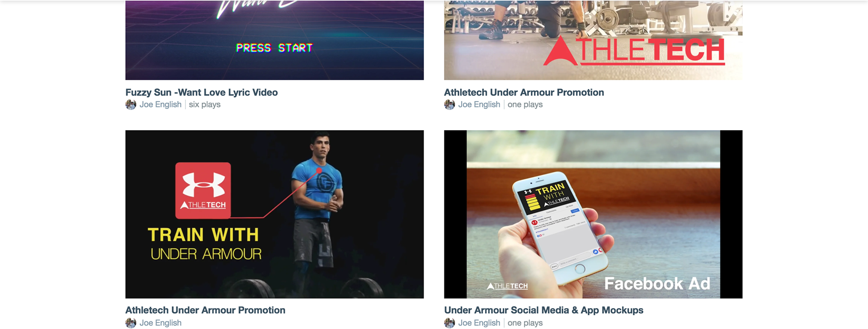Play the TRAIN WITH UNDER ARMOUR thumbnail
The height and width of the screenshot is (329, 868).
tap(274, 214)
